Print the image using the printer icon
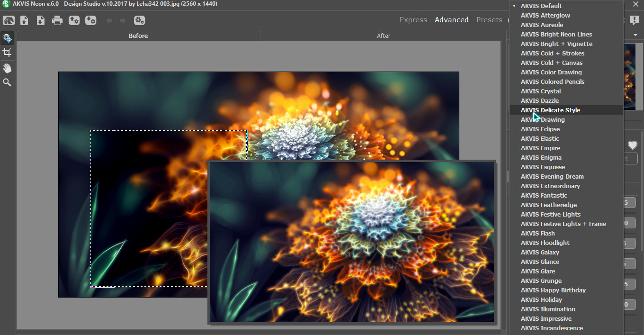 [57, 20]
